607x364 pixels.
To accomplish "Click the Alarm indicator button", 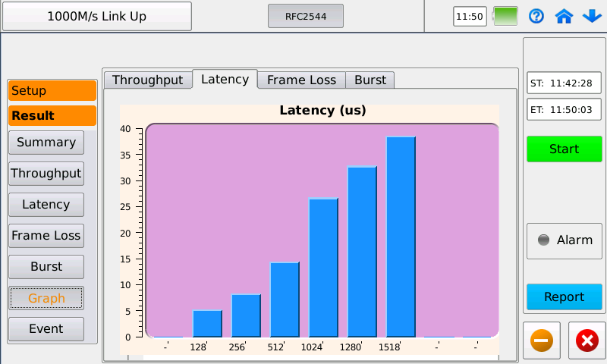I will pyautogui.click(x=564, y=240).
